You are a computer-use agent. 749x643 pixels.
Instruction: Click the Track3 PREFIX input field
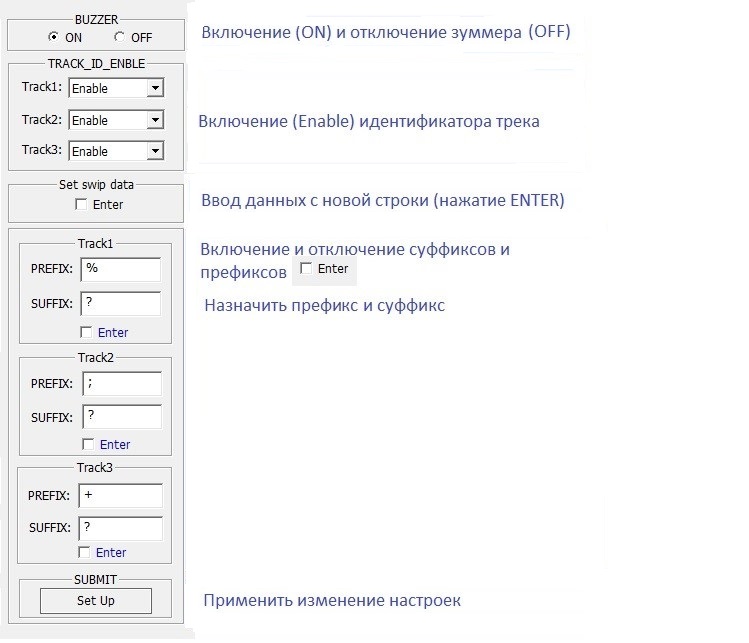(x=121, y=495)
